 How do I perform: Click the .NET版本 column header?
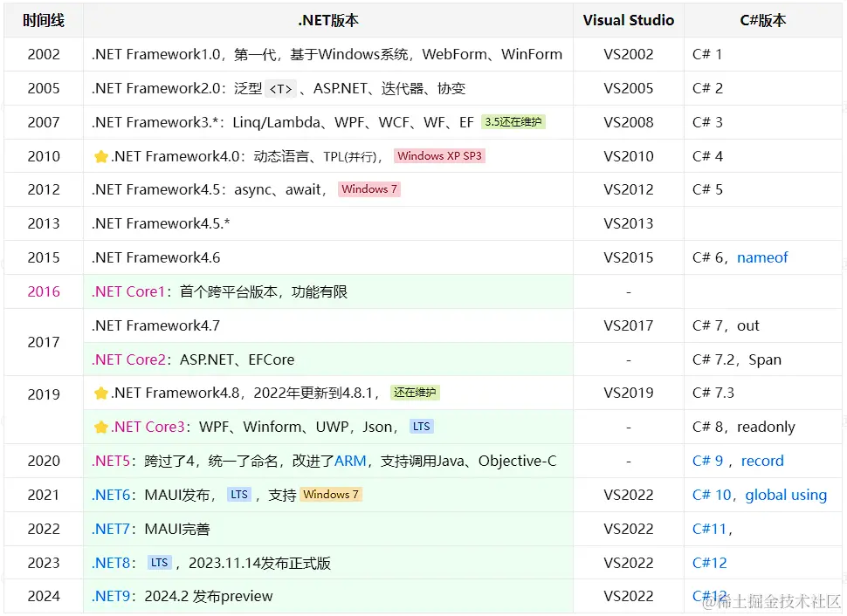coord(328,21)
